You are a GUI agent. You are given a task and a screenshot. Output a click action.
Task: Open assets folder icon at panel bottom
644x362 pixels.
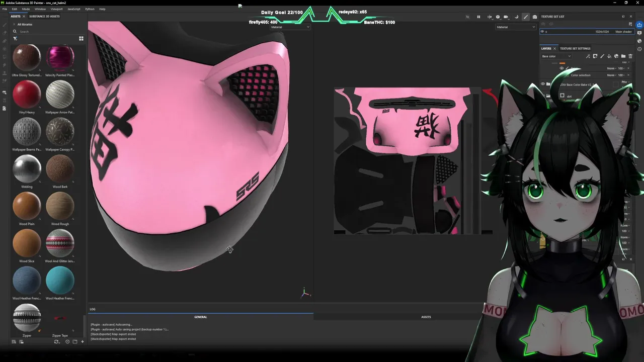(74, 342)
